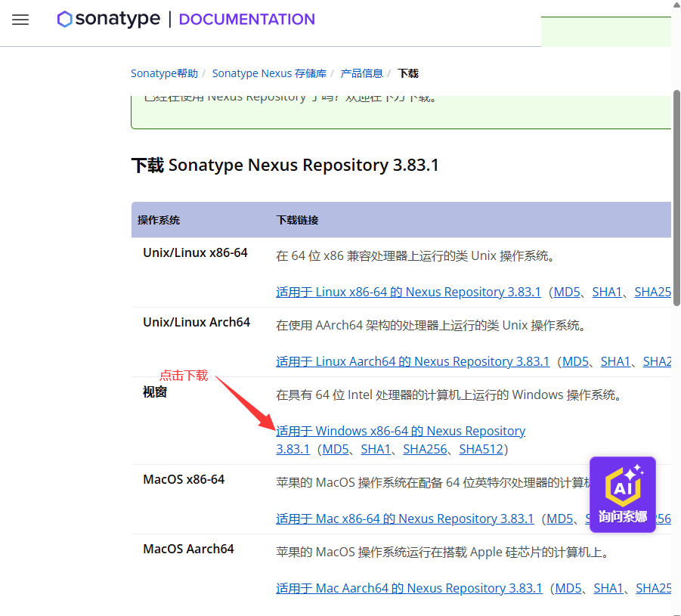681x616 pixels.
Task: Select the MacOS Aarch64 row label
Action: [x=188, y=549]
